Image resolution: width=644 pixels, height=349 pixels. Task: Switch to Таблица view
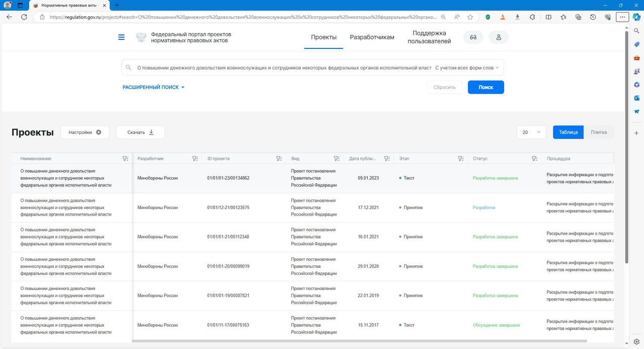click(569, 132)
